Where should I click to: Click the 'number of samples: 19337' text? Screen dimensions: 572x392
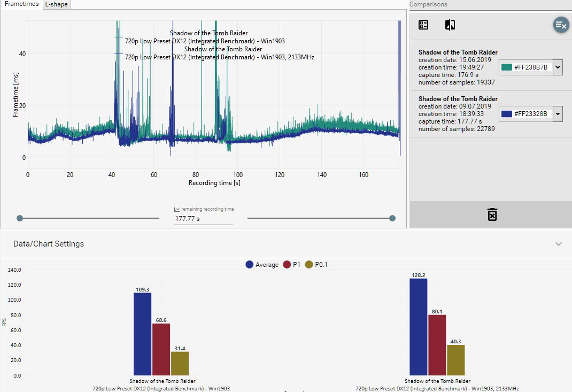click(x=457, y=82)
